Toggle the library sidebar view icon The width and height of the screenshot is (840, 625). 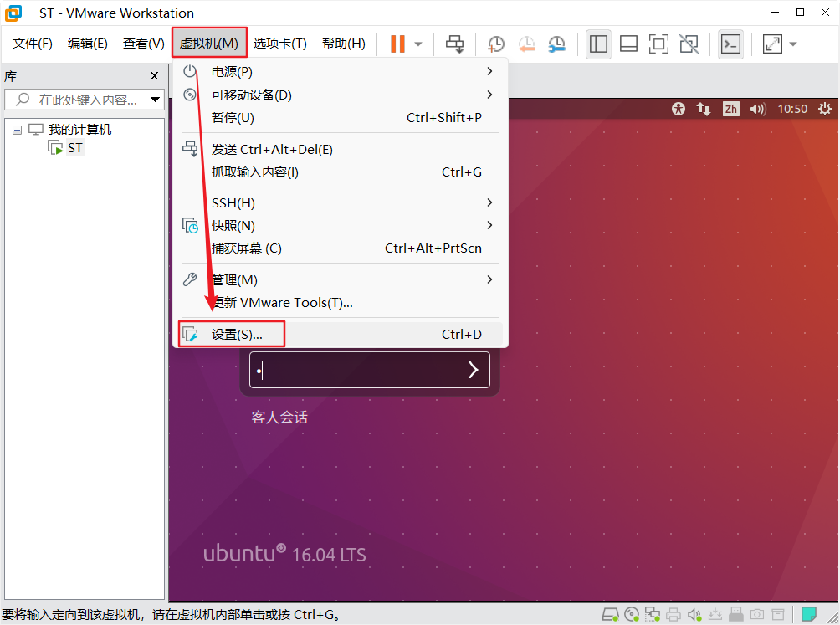tap(598, 44)
